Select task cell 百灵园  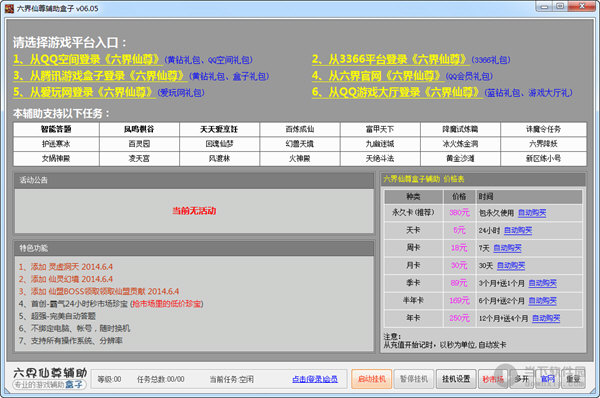[x=139, y=144]
